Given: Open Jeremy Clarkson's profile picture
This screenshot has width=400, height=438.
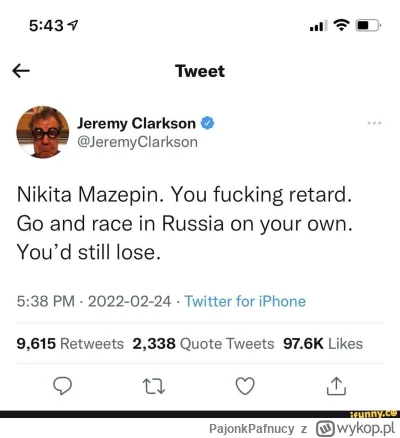Looking at the screenshot, I should pos(43,132).
